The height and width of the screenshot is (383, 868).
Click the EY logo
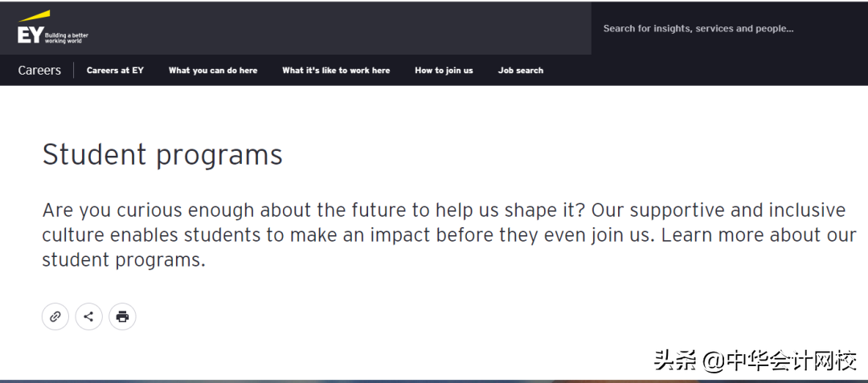[x=31, y=35]
